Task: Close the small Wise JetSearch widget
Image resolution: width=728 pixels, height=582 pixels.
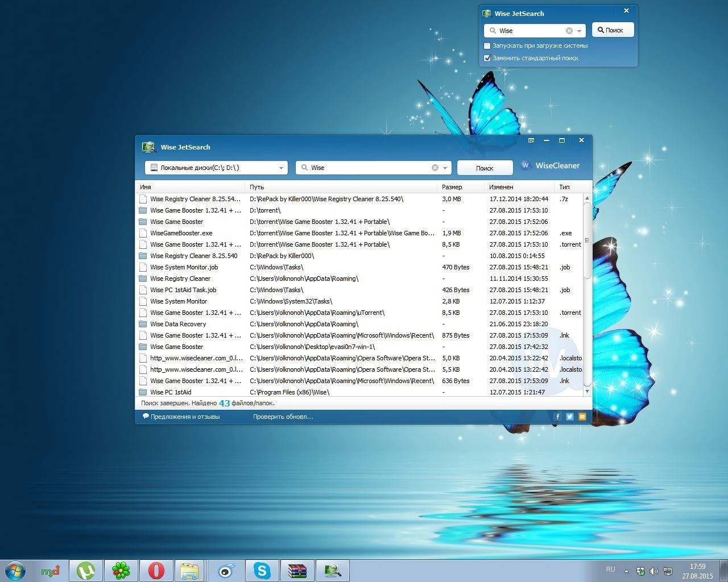Action: pyautogui.click(x=627, y=10)
